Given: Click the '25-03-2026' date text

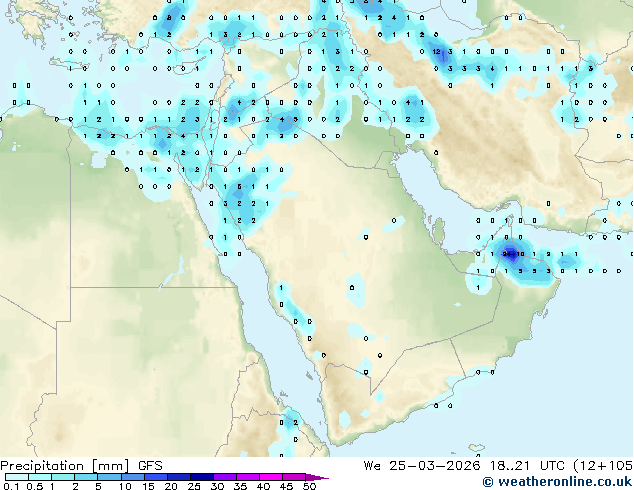Looking at the screenshot, I should tap(435, 466).
